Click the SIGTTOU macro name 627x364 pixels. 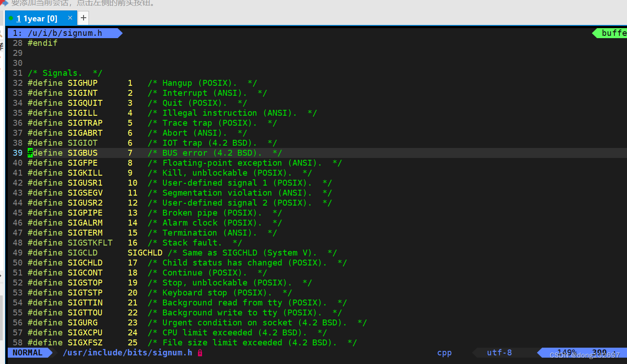point(85,313)
